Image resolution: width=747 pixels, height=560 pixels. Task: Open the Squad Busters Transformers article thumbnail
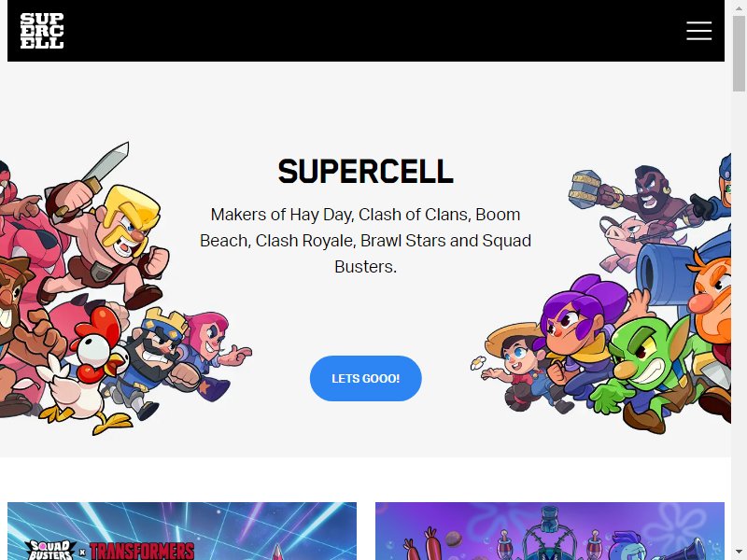[182, 531]
